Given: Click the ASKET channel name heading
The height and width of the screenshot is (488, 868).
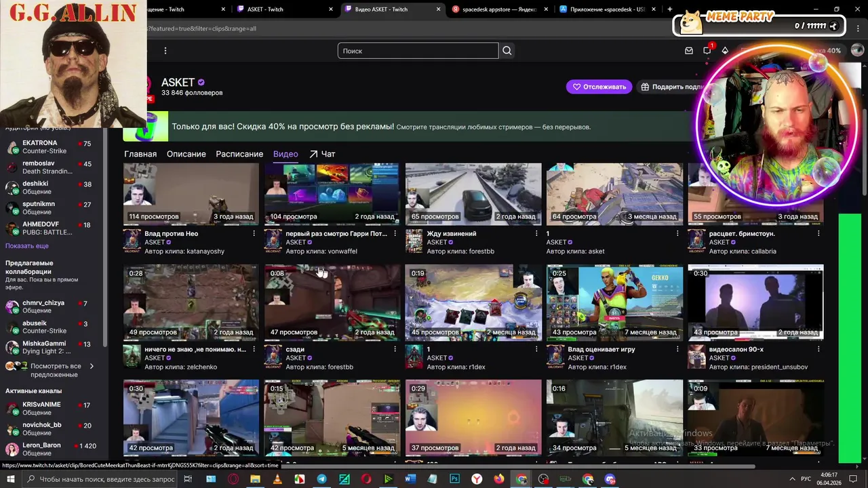Looking at the screenshot, I should coord(178,82).
